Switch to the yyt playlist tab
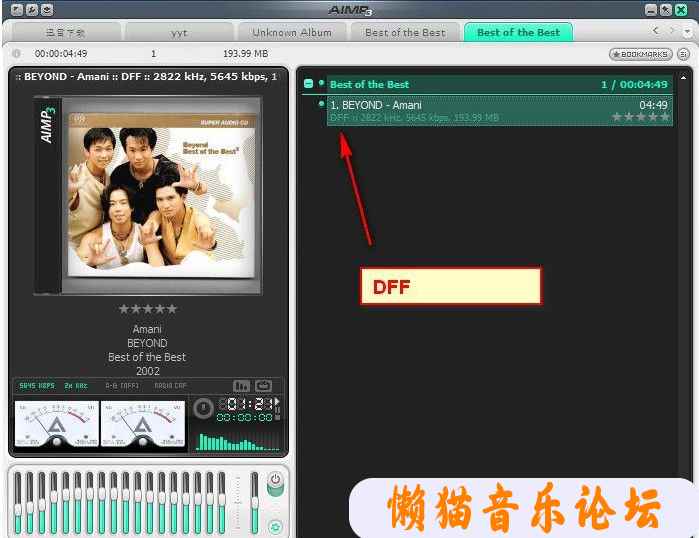The height and width of the screenshot is (538, 699). tap(178, 32)
